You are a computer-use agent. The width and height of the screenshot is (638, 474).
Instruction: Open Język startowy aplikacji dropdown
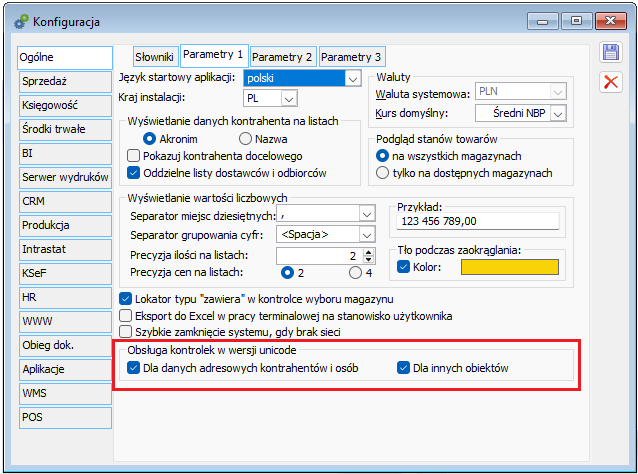[352, 78]
